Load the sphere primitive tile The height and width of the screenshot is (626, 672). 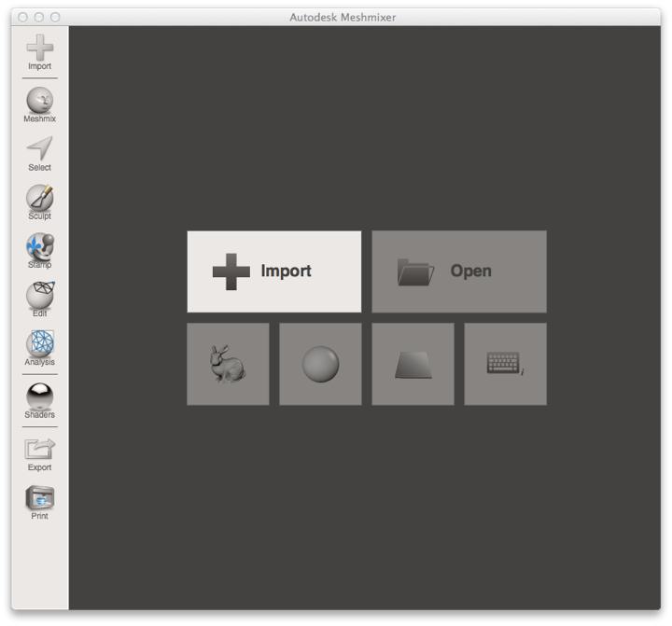point(320,364)
